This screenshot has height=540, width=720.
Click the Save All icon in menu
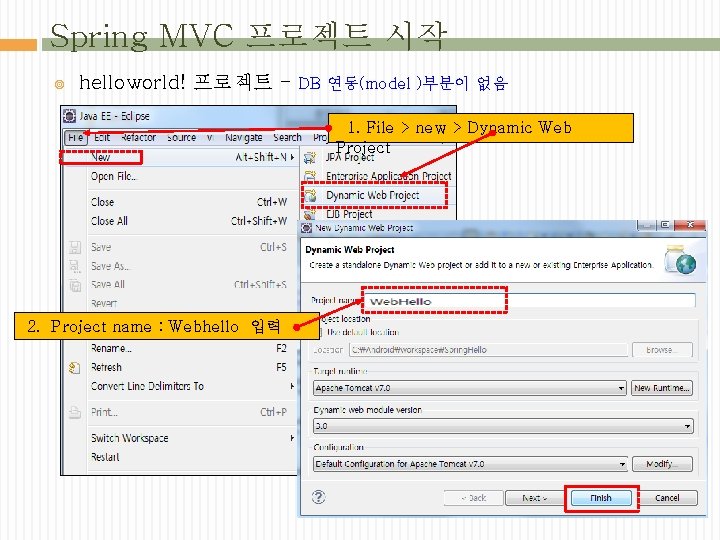[x=75, y=285]
